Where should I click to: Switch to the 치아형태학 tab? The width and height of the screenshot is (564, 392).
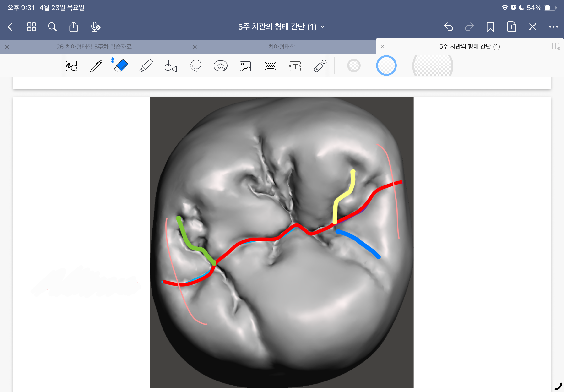(x=281, y=47)
